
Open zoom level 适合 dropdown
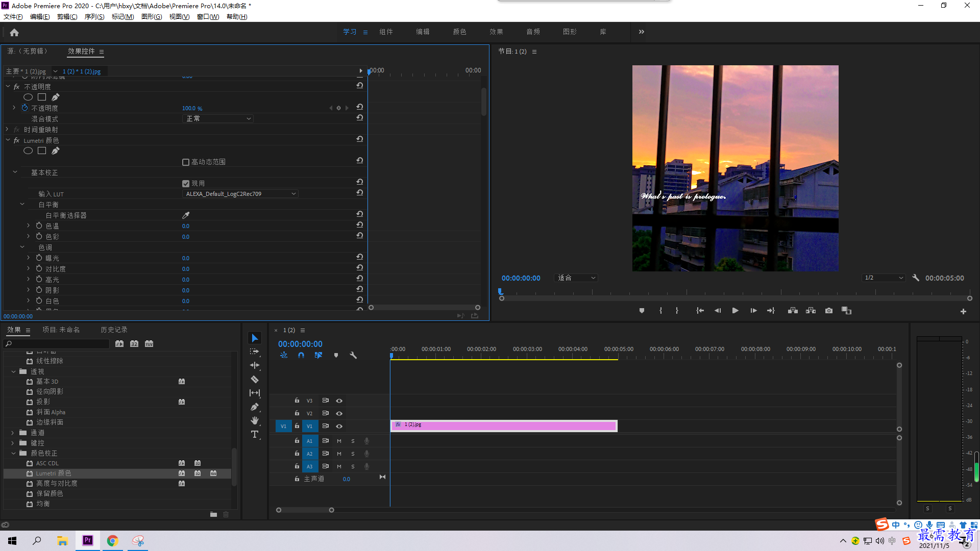tap(576, 278)
